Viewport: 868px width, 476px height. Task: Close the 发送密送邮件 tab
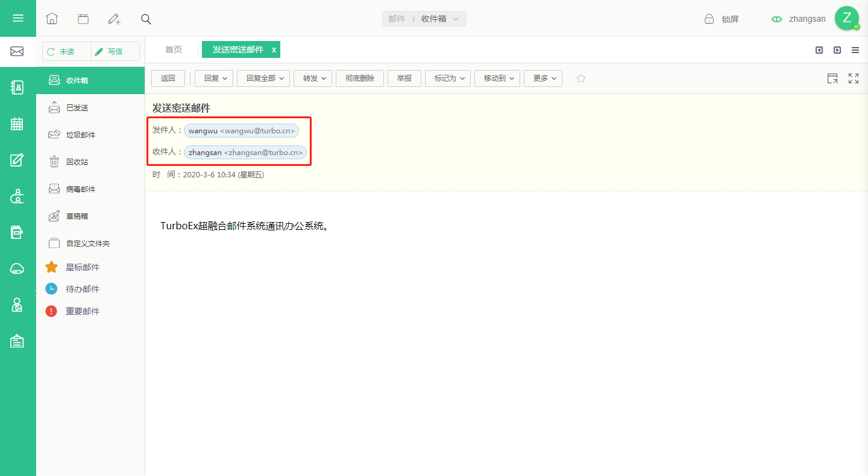[274, 50]
